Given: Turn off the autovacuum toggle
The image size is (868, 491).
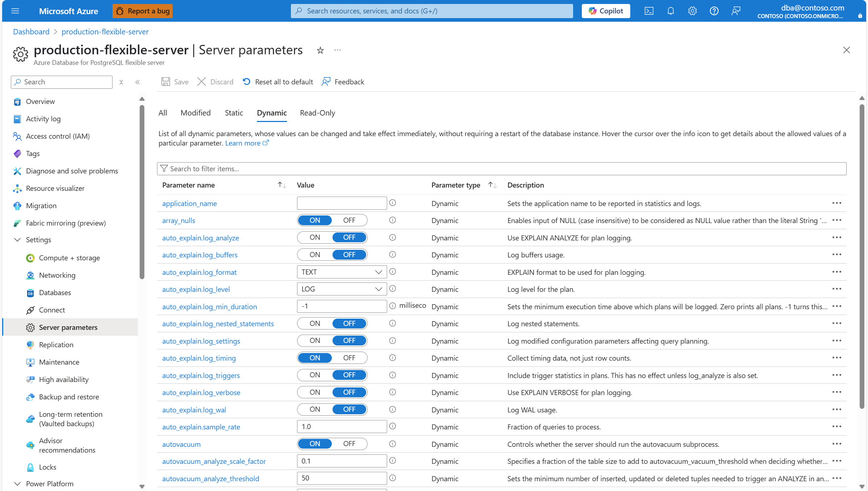Looking at the screenshot, I should click(x=349, y=444).
